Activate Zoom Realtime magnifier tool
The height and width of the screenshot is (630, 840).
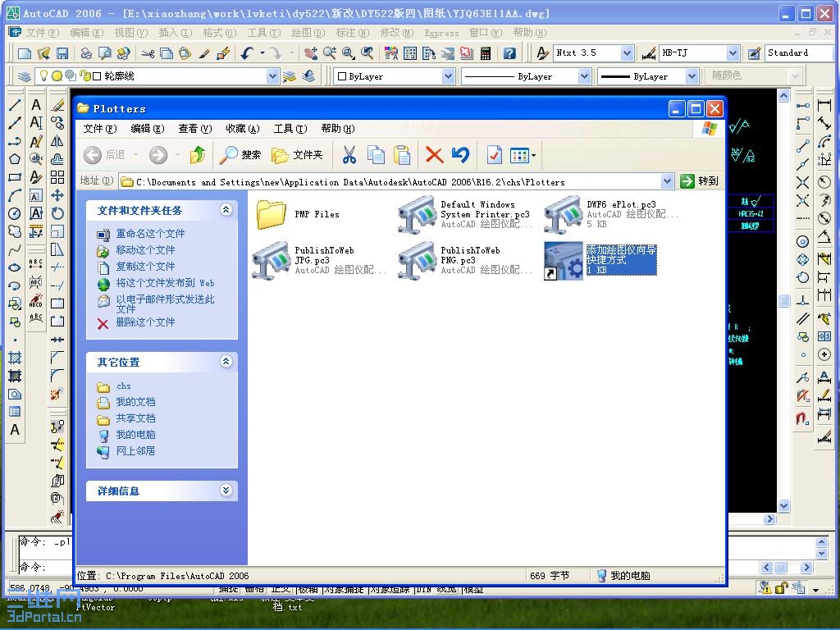point(330,53)
